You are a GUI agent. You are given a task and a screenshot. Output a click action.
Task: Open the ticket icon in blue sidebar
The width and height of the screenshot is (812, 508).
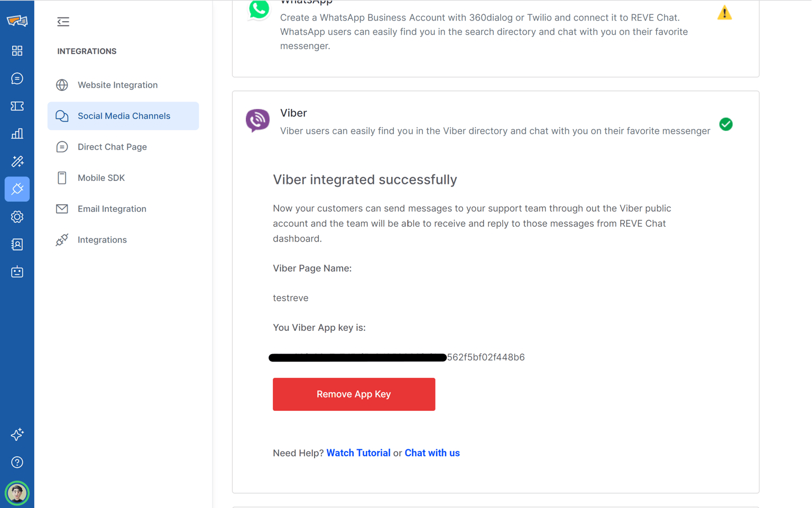click(x=17, y=106)
